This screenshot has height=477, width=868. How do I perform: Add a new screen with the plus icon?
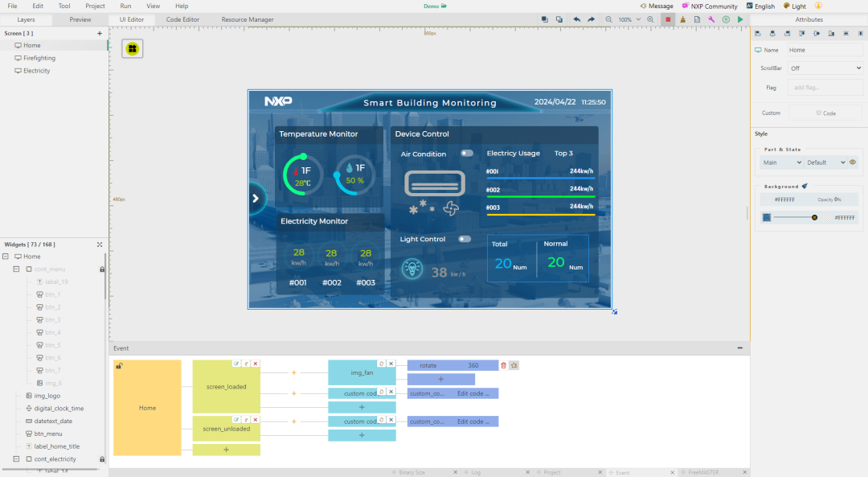click(x=100, y=33)
